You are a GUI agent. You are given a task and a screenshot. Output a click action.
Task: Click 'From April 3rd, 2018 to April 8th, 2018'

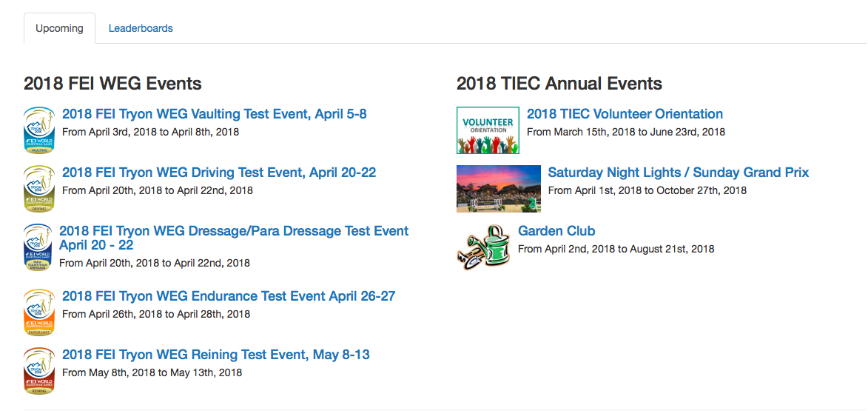coord(150,133)
